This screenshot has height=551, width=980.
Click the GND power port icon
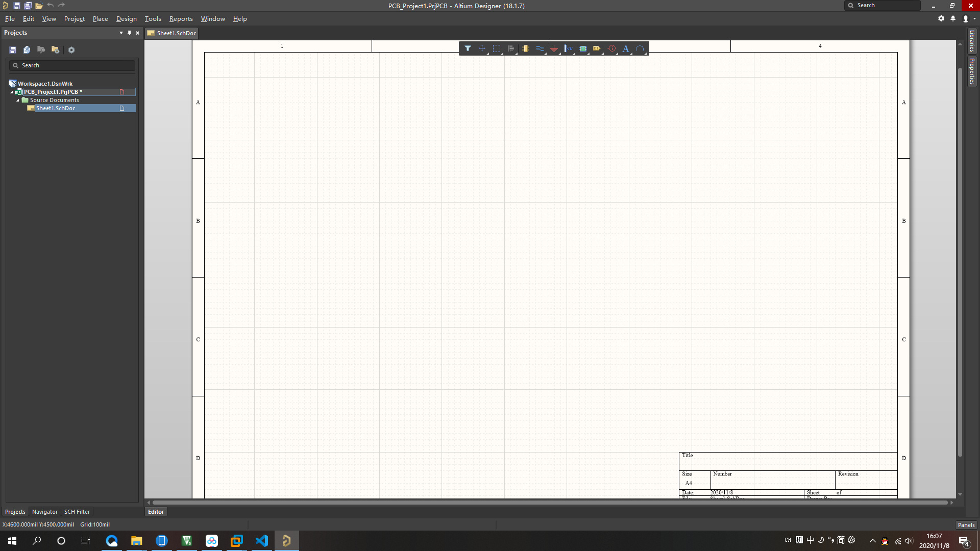click(x=554, y=48)
